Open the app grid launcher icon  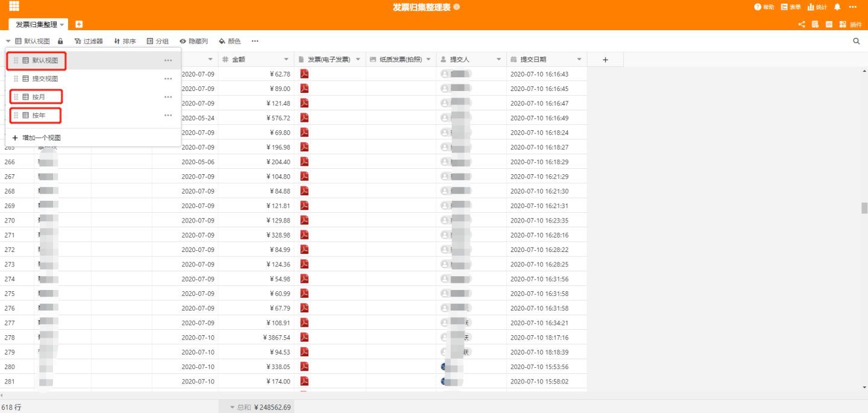pyautogui.click(x=14, y=7)
